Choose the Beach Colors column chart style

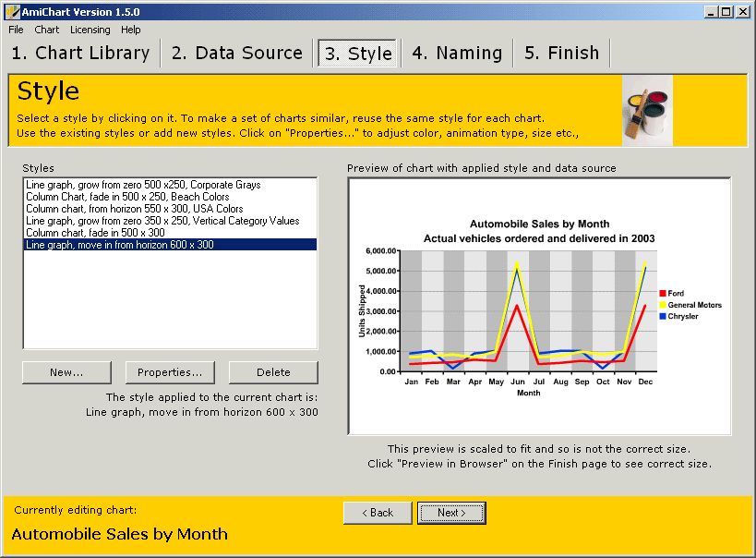127,197
